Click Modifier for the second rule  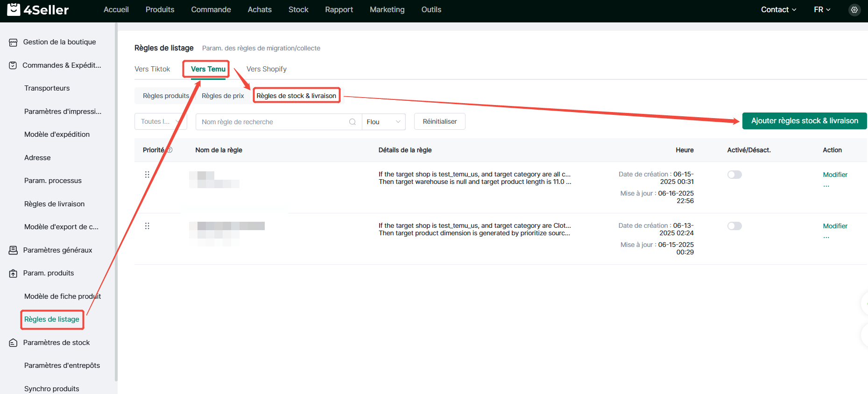click(x=835, y=226)
